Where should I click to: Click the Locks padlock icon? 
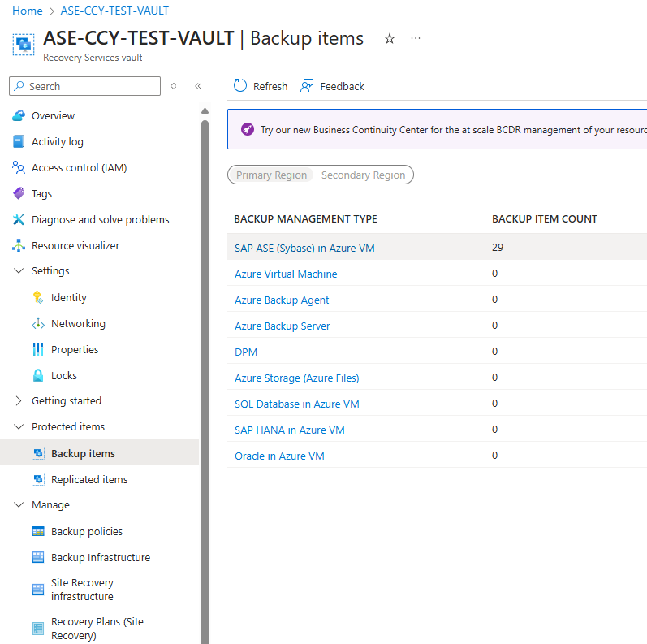pyautogui.click(x=38, y=376)
